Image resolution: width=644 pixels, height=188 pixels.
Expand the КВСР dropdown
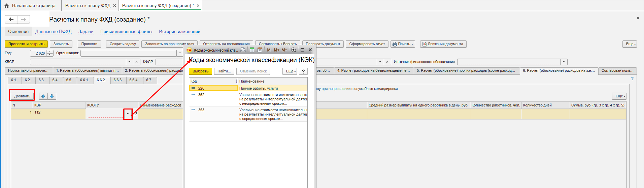coord(129,62)
